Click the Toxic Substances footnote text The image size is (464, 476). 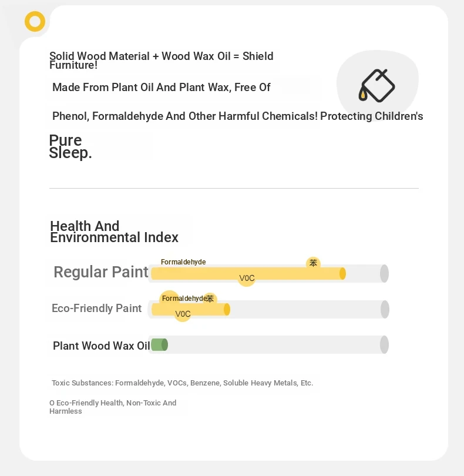tap(182, 383)
